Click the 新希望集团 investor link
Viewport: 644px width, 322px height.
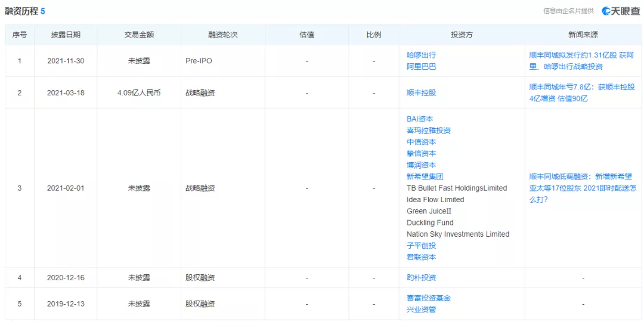pos(425,177)
